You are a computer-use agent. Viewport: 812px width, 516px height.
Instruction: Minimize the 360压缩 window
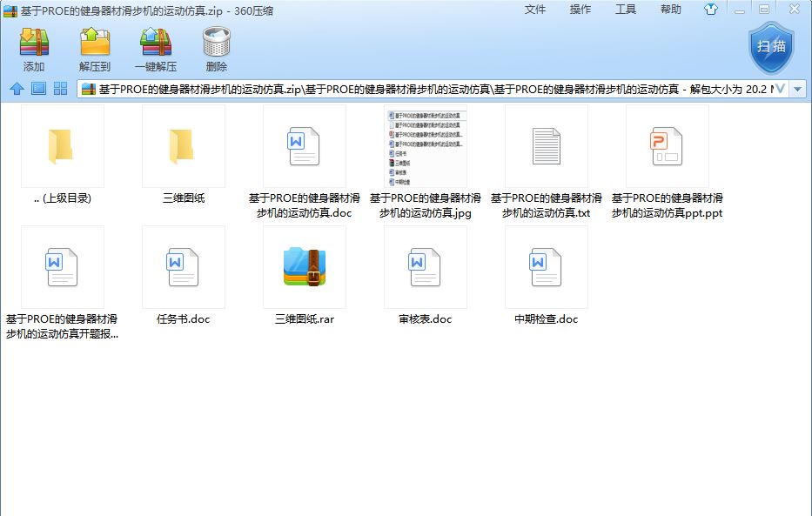pyautogui.click(x=740, y=10)
